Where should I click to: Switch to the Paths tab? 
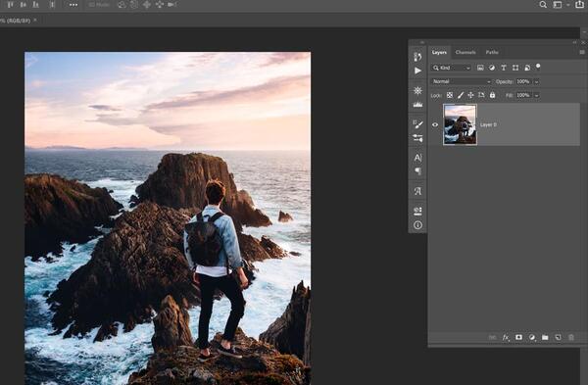pyautogui.click(x=492, y=52)
